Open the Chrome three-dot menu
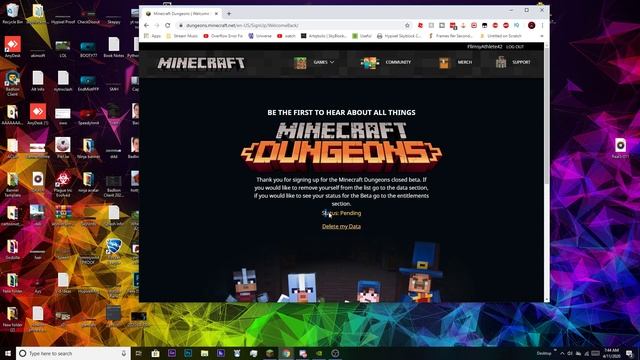 click(x=542, y=25)
